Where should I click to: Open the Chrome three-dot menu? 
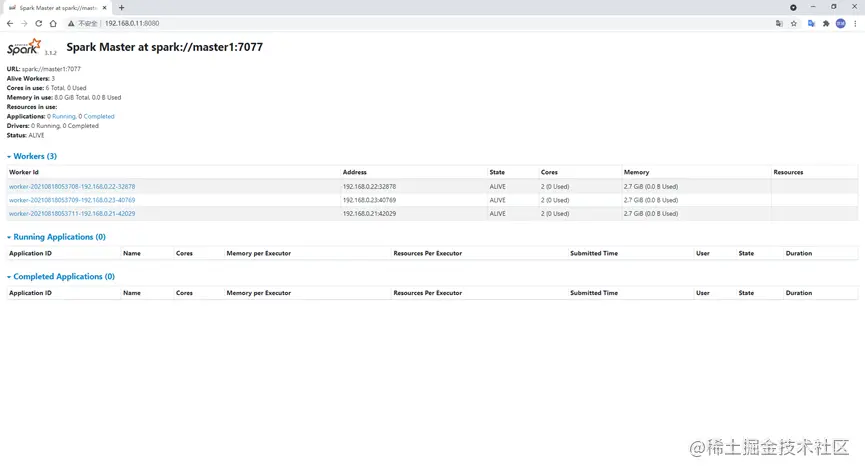tap(855, 23)
